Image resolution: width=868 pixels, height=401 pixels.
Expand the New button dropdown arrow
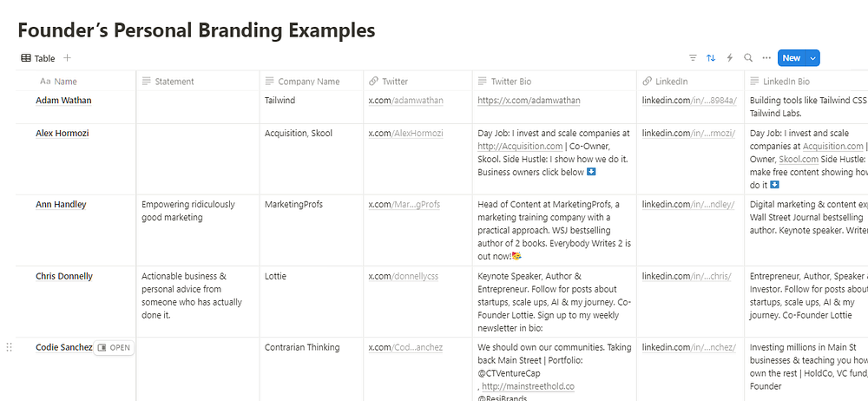tap(812, 58)
